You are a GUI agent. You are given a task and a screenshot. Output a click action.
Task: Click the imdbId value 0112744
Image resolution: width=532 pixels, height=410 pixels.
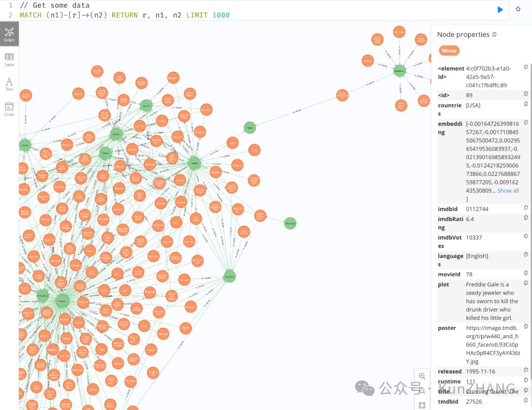point(477,209)
